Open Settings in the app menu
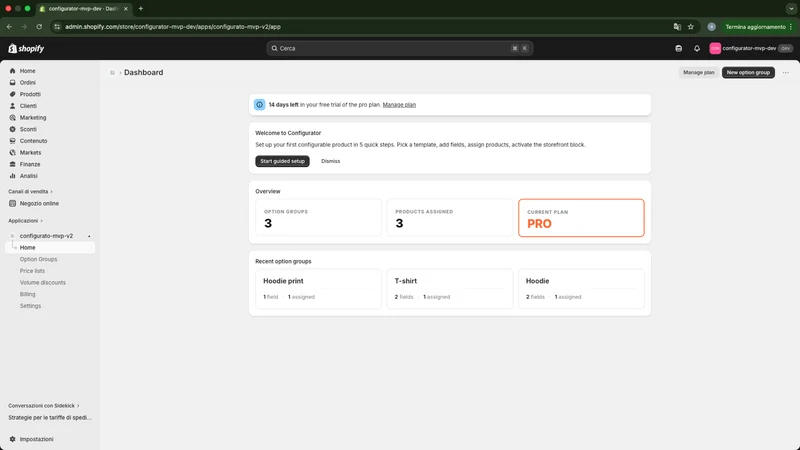800x450 pixels. pyautogui.click(x=30, y=306)
